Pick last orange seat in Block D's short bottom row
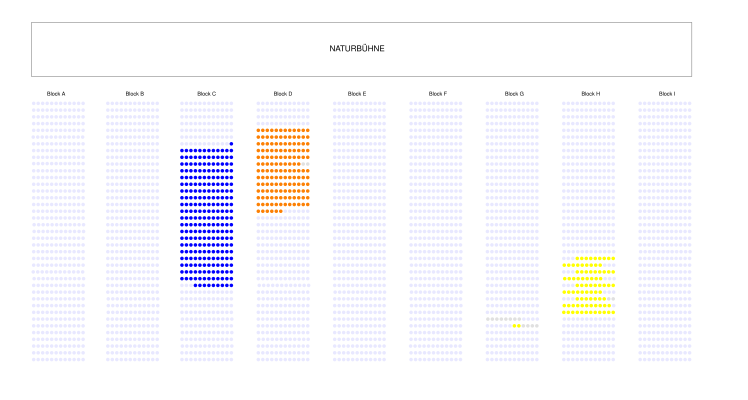 click(x=281, y=211)
